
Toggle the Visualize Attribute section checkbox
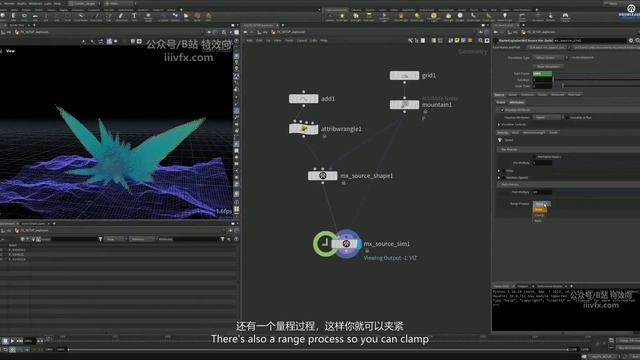tap(503, 110)
